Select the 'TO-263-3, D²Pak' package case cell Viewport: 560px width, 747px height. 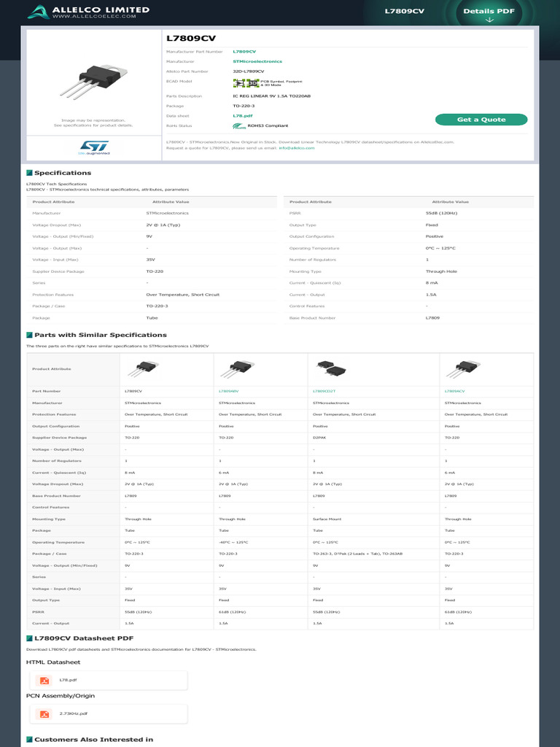click(357, 554)
